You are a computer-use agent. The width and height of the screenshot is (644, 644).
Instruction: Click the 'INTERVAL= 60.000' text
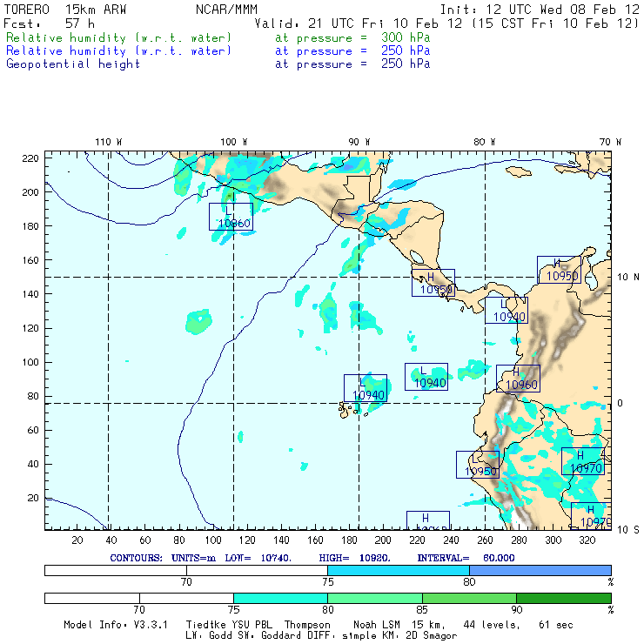(x=466, y=558)
